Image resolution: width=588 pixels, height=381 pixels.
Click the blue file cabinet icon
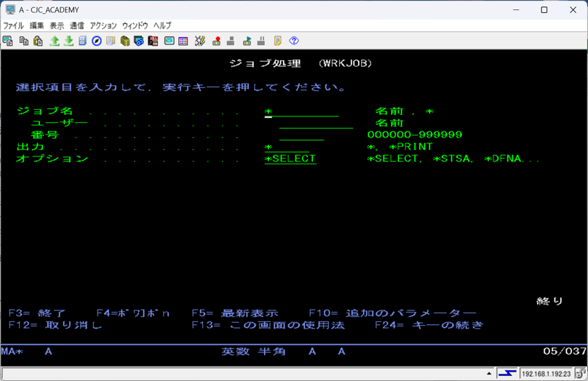click(x=83, y=41)
